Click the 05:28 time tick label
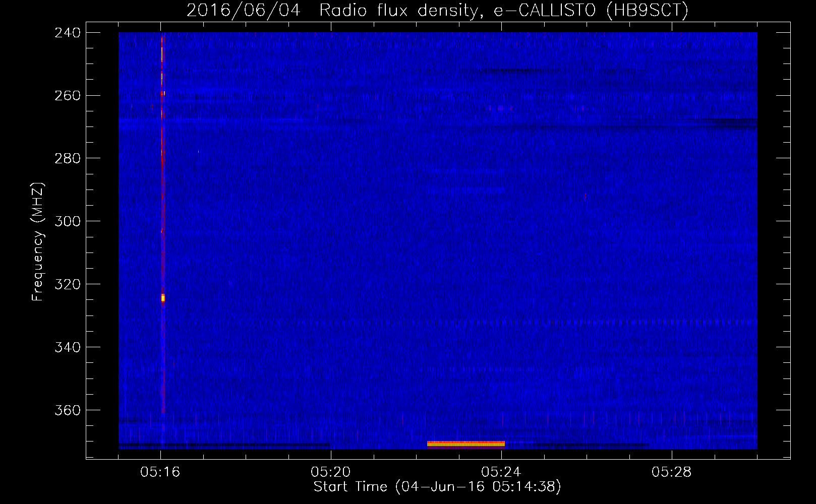 pos(672,472)
